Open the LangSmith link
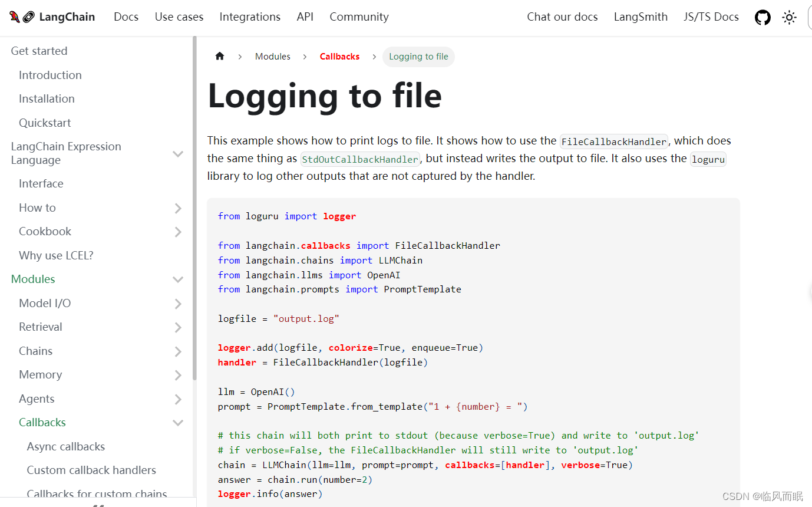The width and height of the screenshot is (812, 507). [x=641, y=17]
